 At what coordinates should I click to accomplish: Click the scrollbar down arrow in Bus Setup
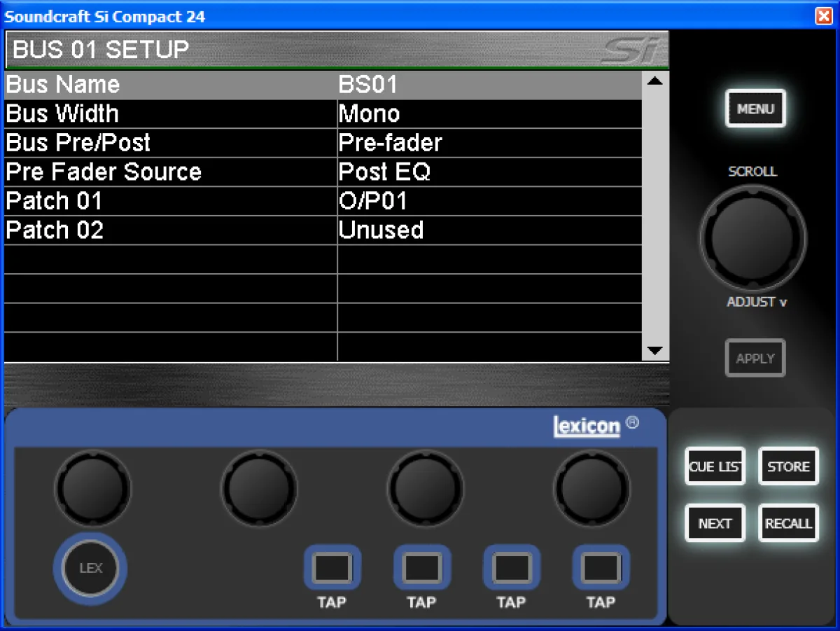click(x=655, y=351)
